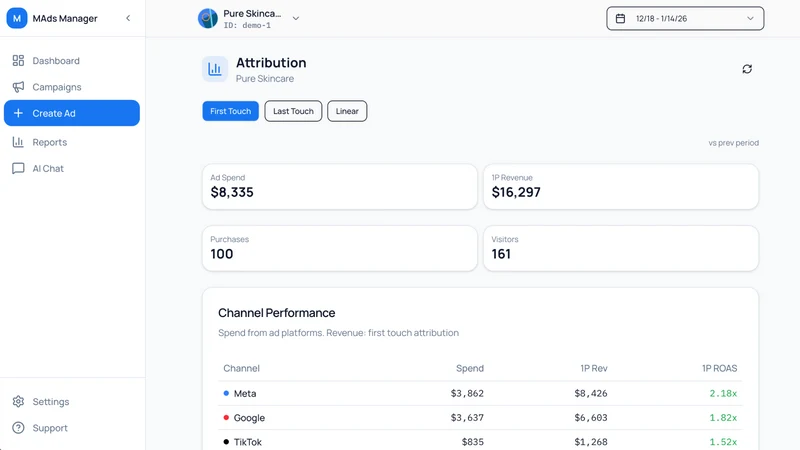Click the Meta channel row name
This screenshot has width=800, height=450.
coord(245,393)
